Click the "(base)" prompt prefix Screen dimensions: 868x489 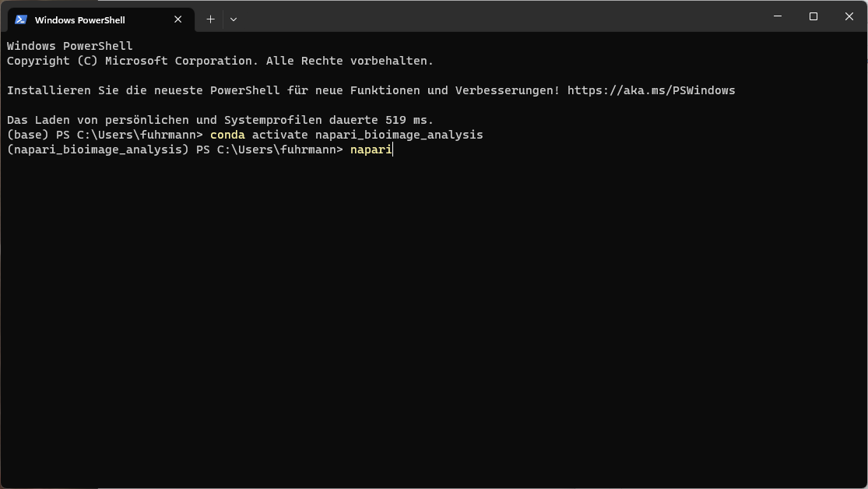[28, 135]
